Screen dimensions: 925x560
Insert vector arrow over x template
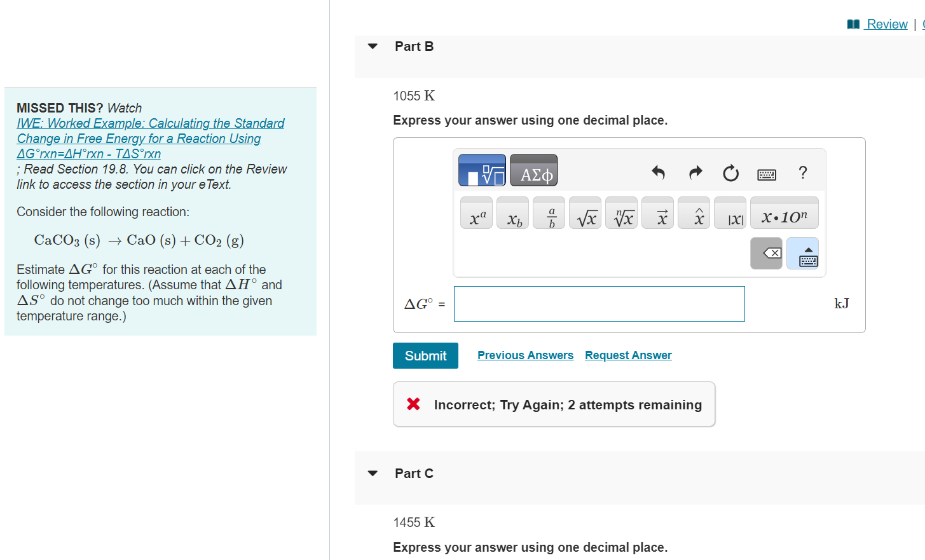658,213
